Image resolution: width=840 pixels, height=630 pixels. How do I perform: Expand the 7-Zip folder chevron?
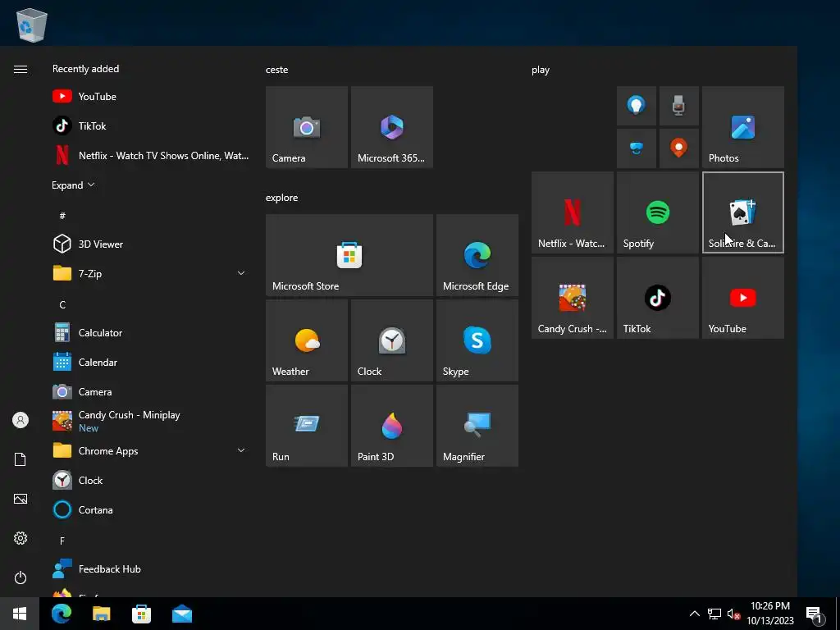tap(241, 274)
